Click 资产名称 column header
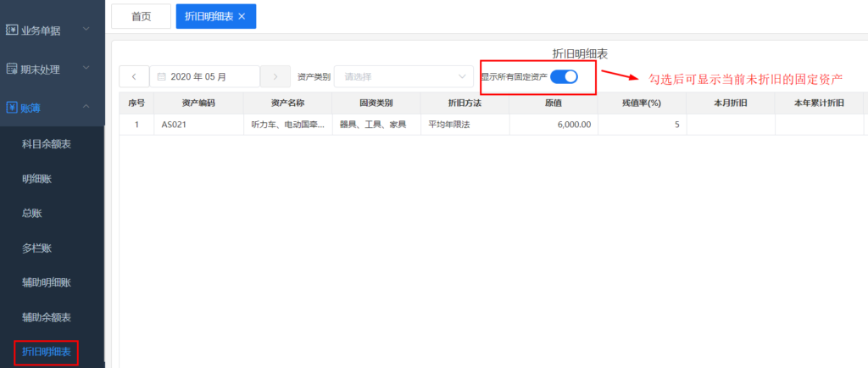This screenshot has width=868, height=368. point(287,103)
